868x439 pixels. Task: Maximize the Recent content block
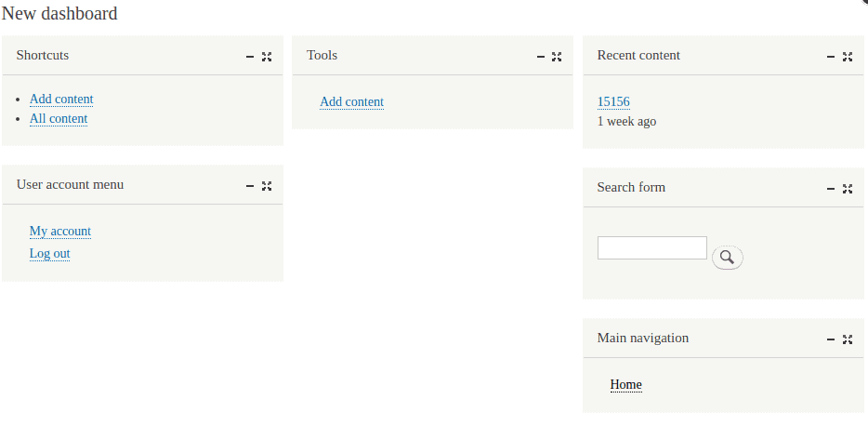(848, 57)
